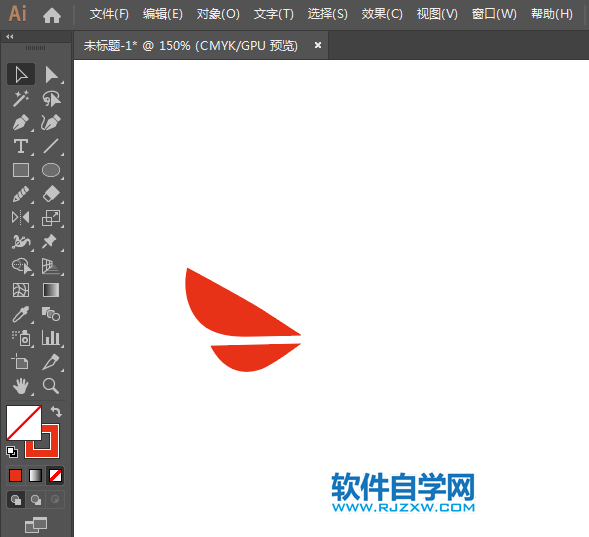This screenshot has width=589, height=537.
Task: Open the 文字(T) menu
Action: click(x=273, y=14)
